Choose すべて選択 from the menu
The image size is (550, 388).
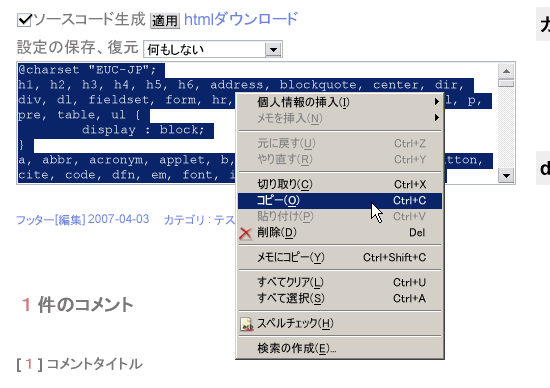coord(340,299)
